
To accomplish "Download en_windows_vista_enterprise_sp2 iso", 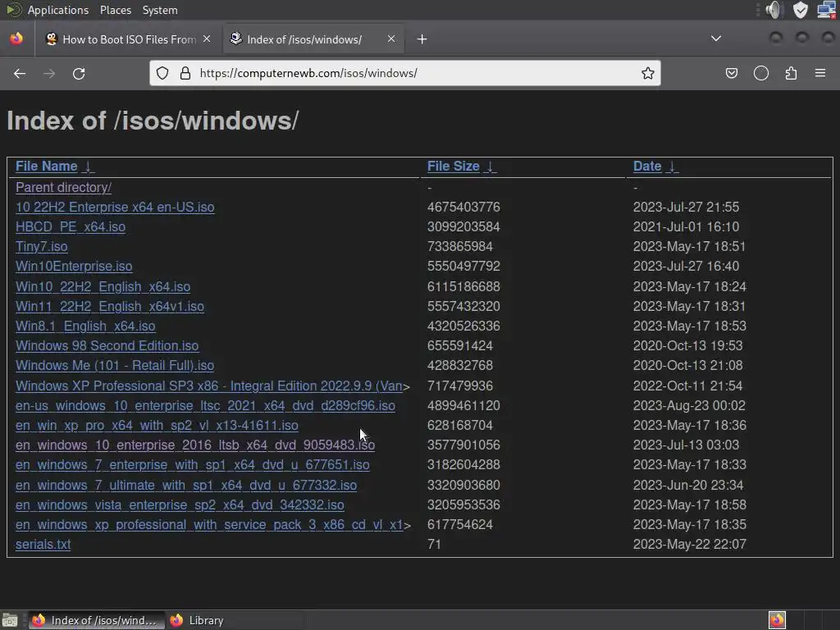I will (x=180, y=505).
